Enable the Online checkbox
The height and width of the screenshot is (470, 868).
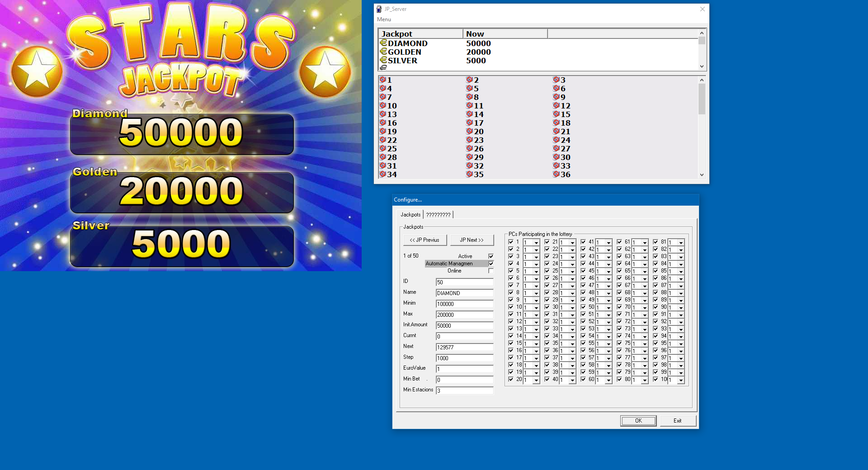(x=491, y=271)
